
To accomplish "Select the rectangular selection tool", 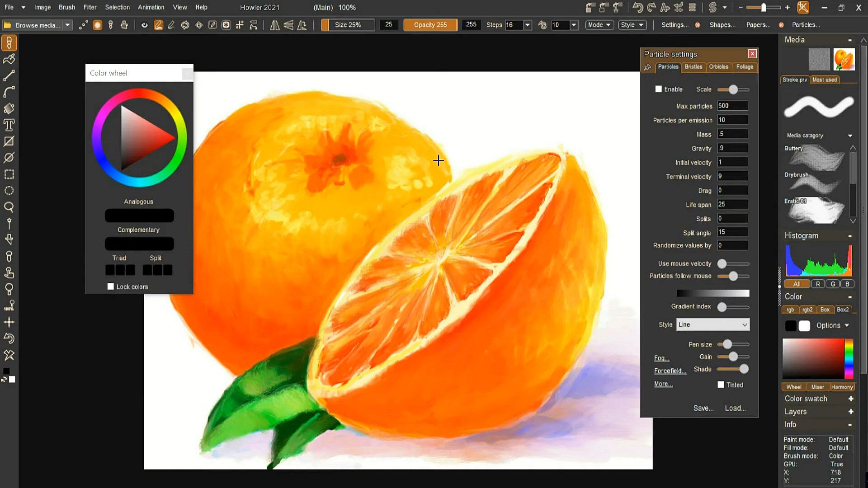I will (x=9, y=174).
